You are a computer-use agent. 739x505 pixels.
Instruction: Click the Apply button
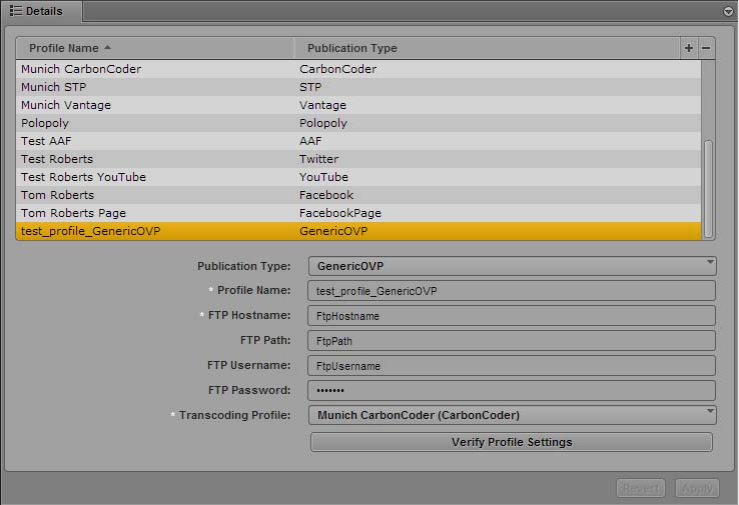pos(697,488)
